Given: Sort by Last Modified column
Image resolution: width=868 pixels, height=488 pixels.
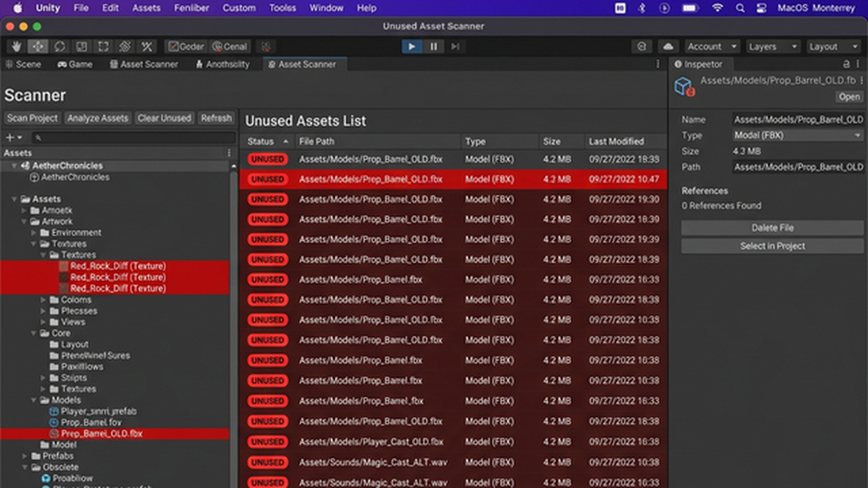Looking at the screenshot, I should point(625,141).
